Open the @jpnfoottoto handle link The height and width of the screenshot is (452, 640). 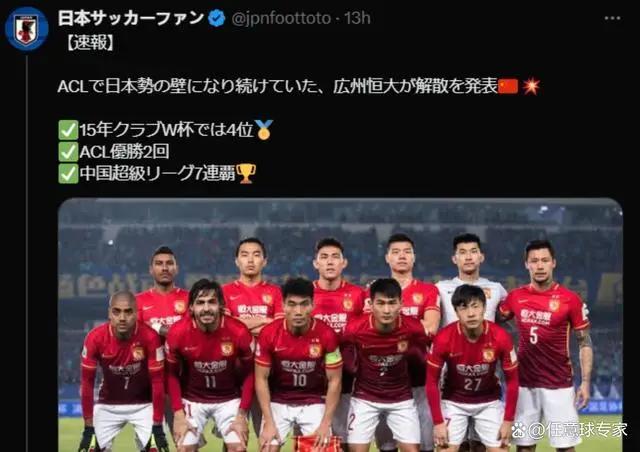tap(281, 18)
